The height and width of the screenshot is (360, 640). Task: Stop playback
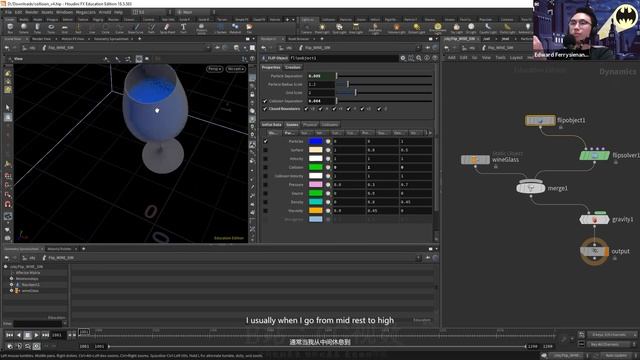(x=27, y=335)
